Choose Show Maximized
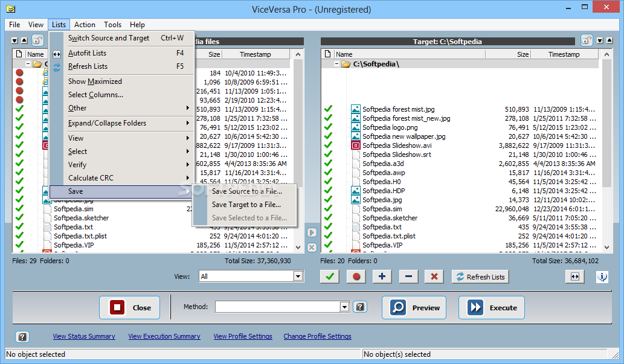 (122, 81)
